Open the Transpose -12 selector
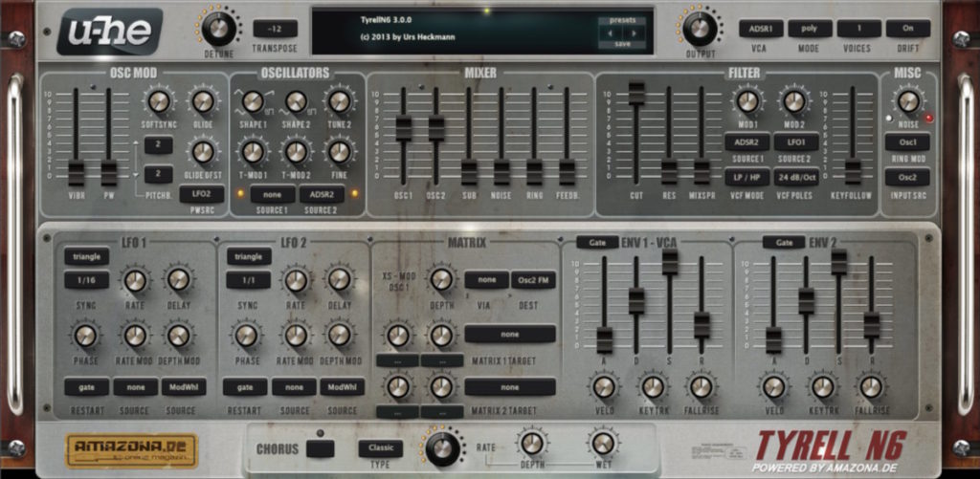Image resolution: width=980 pixels, height=479 pixels. pyautogui.click(x=275, y=29)
